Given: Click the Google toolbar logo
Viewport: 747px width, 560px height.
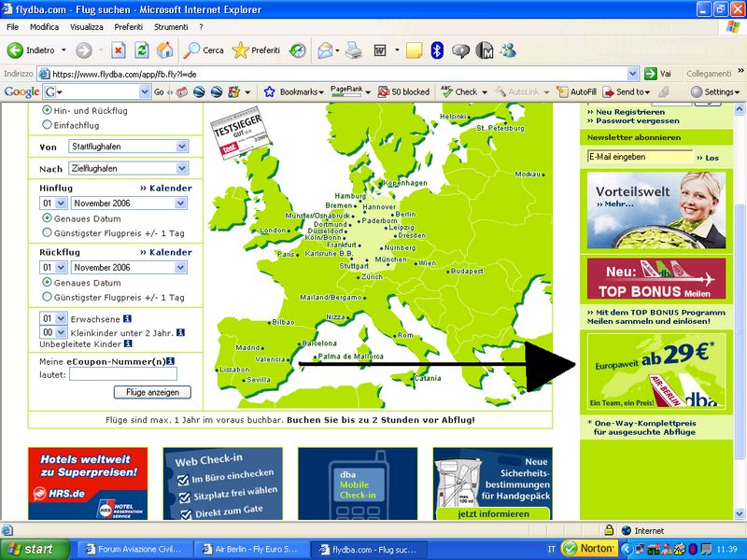Looking at the screenshot, I should [x=21, y=91].
